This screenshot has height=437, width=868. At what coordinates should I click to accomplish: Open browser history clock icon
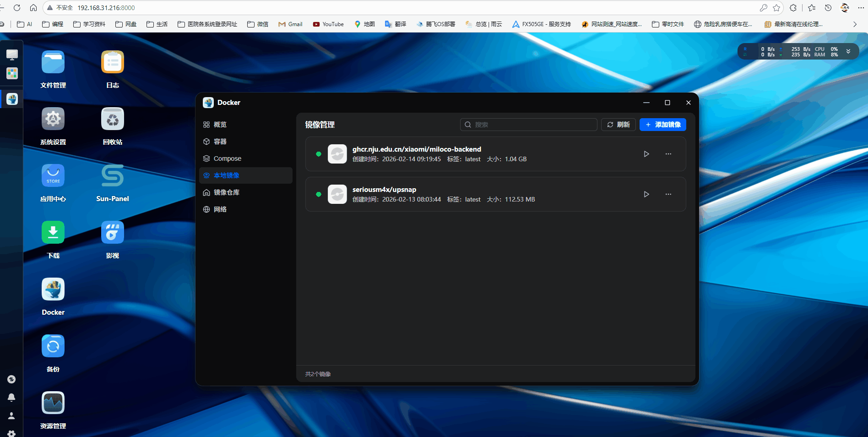point(828,8)
